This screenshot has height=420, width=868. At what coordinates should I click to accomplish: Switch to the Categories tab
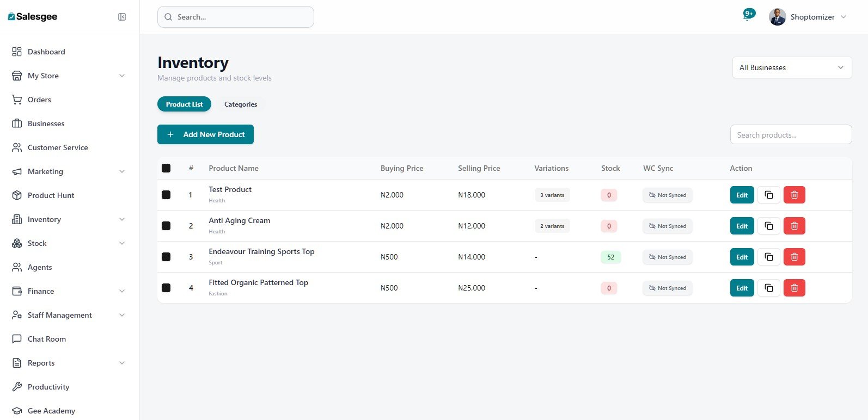pyautogui.click(x=241, y=104)
